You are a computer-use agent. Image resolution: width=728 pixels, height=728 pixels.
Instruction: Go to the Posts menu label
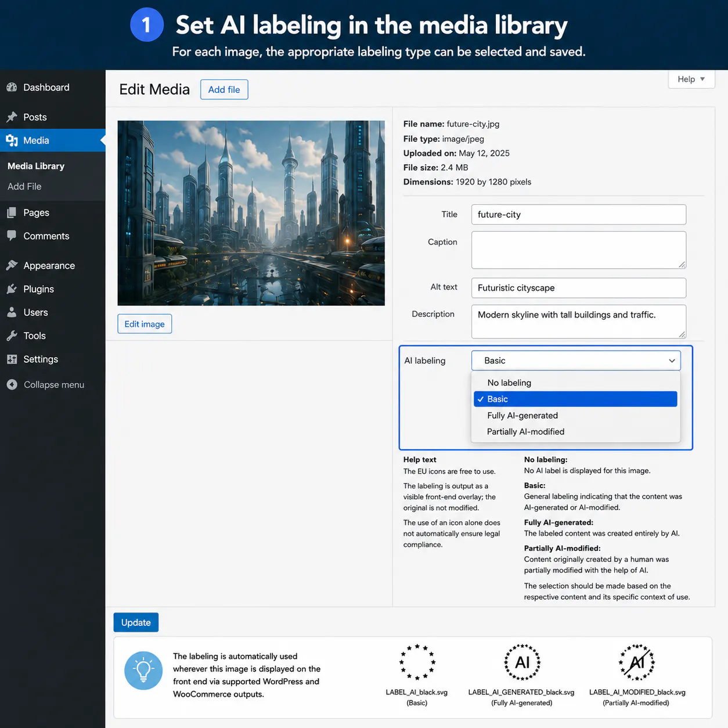35,117
